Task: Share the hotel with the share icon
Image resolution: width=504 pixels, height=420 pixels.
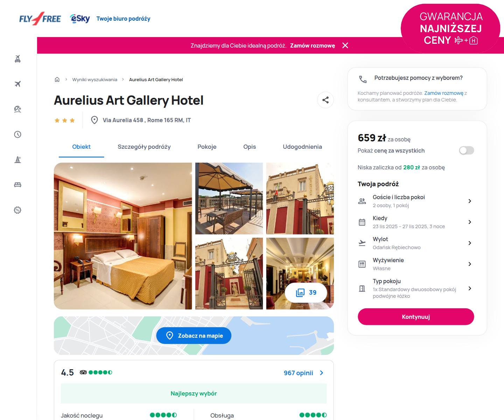Action: (325, 100)
